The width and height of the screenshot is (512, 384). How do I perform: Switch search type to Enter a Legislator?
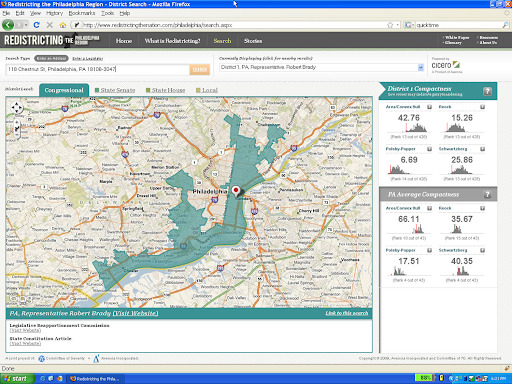(x=88, y=59)
